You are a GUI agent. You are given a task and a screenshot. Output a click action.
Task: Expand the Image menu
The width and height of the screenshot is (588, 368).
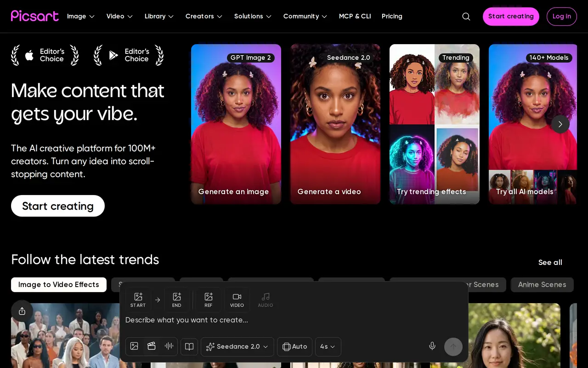coord(81,17)
